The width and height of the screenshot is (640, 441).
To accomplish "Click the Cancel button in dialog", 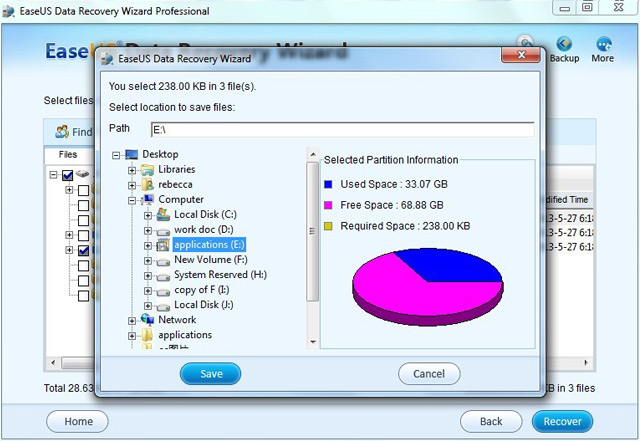I will click(429, 374).
